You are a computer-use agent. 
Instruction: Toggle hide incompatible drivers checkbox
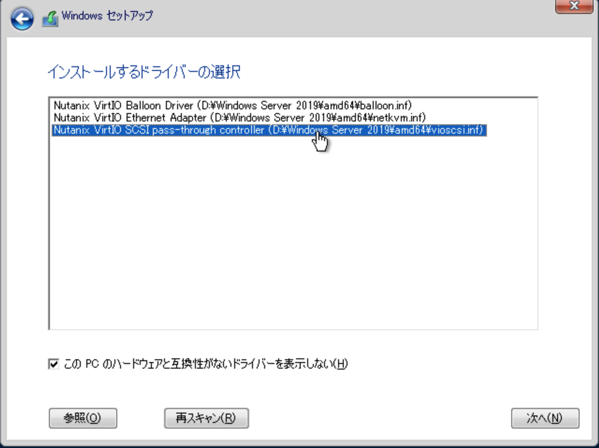pos(54,364)
